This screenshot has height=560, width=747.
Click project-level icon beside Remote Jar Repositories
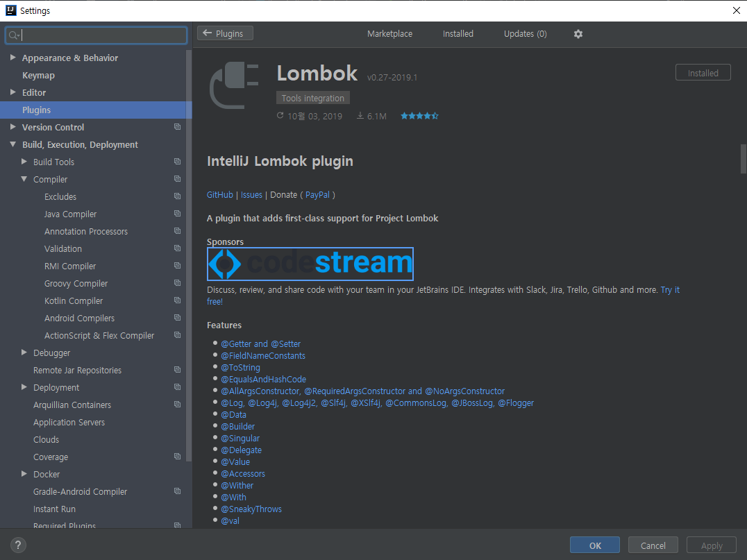(177, 370)
